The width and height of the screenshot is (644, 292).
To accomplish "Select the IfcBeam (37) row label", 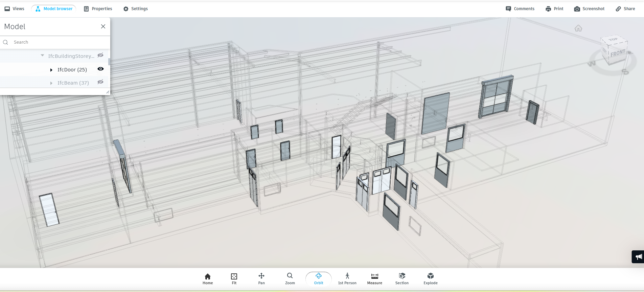I will (73, 83).
